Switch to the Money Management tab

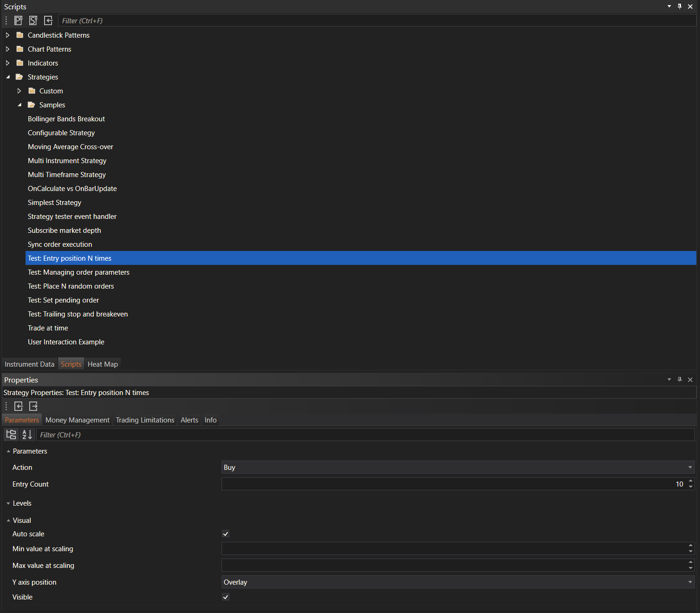(x=78, y=420)
